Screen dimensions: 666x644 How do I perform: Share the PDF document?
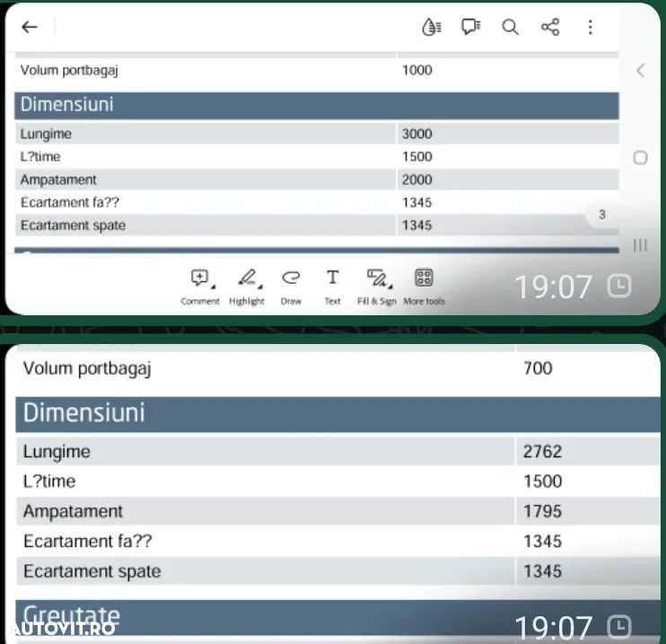550,27
